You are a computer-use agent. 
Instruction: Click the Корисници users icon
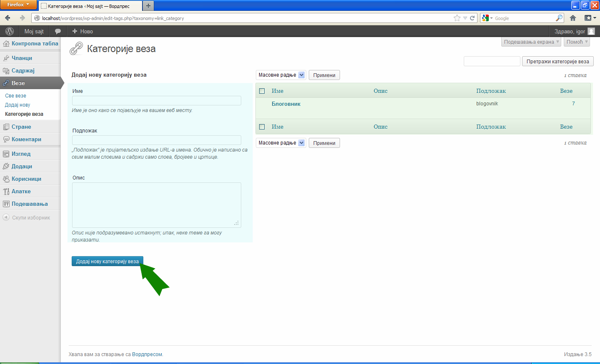point(6,179)
